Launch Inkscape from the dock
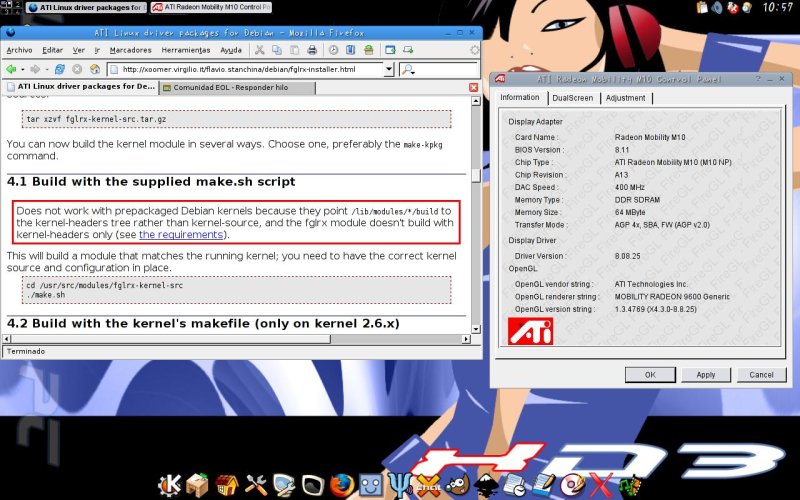The image size is (800, 500). 486,485
